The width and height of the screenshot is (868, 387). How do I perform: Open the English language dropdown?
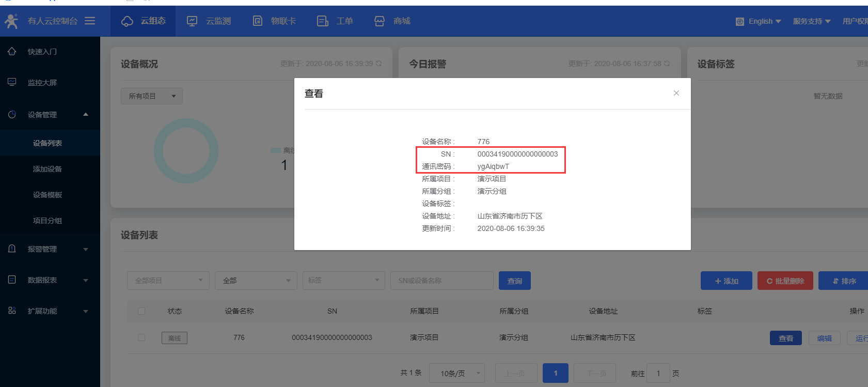point(759,21)
